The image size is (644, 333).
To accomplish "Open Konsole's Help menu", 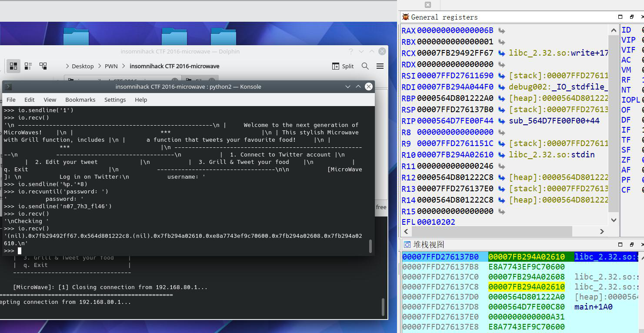I will pyautogui.click(x=141, y=100).
